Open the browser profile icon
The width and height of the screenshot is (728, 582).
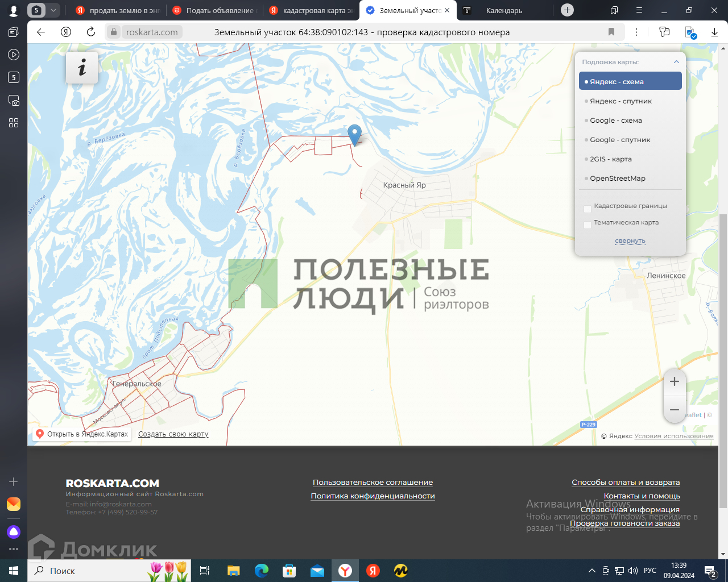coord(14,10)
